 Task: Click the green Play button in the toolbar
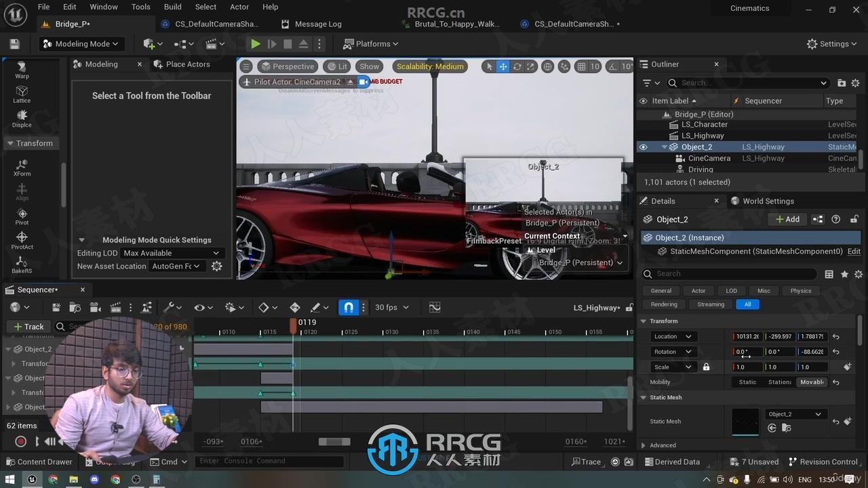click(256, 44)
